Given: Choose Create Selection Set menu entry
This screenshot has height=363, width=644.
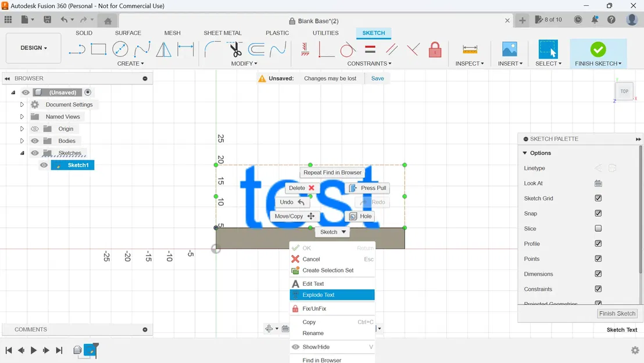Looking at the screenshot, I should click(x=332, y=270).
